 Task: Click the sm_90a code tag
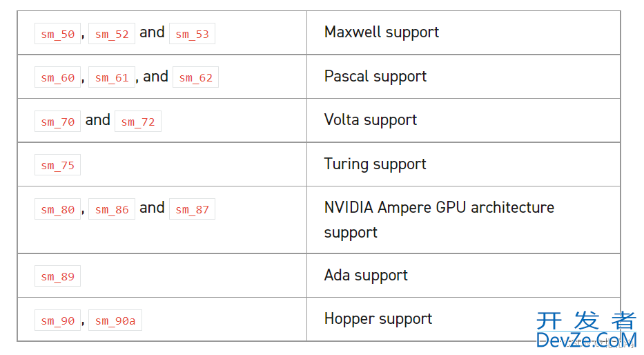[115, 320]
